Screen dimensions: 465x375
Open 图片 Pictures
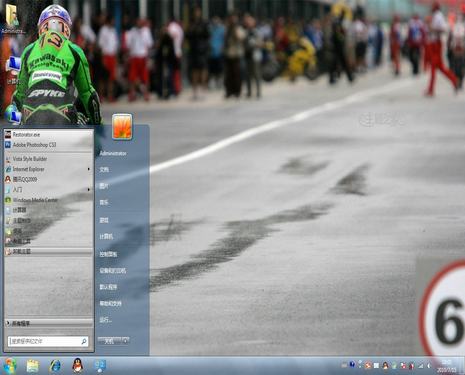click(104, 186)
